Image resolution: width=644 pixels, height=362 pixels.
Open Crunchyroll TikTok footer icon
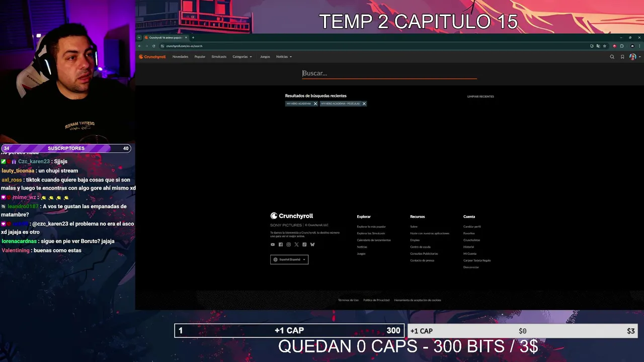point(304,244)
